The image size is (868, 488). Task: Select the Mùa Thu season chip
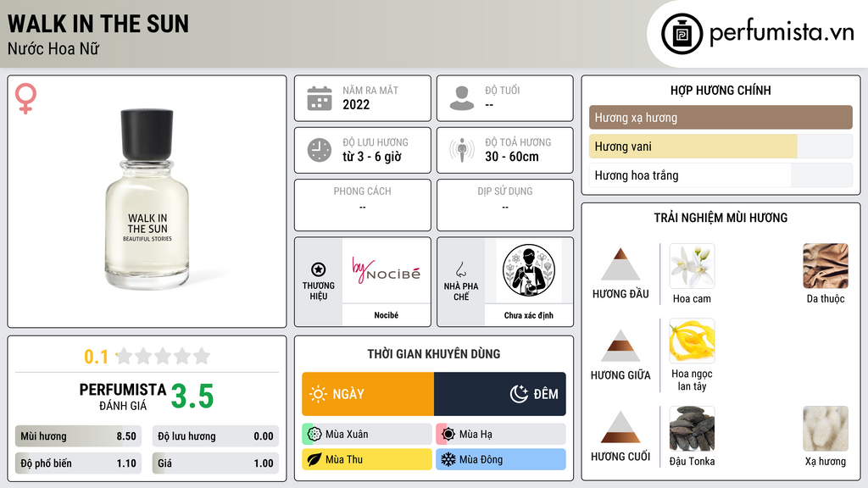coord(367,459)
